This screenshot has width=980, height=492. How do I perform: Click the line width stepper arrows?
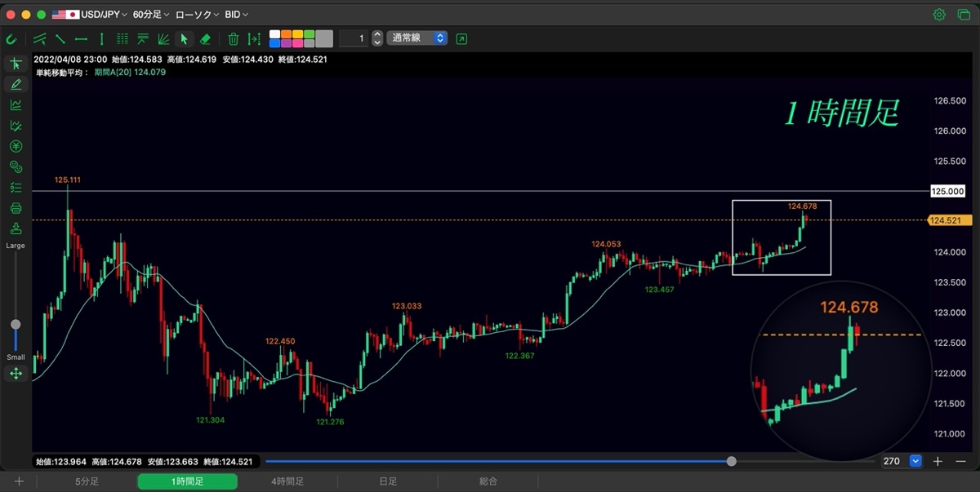[376, 38]
